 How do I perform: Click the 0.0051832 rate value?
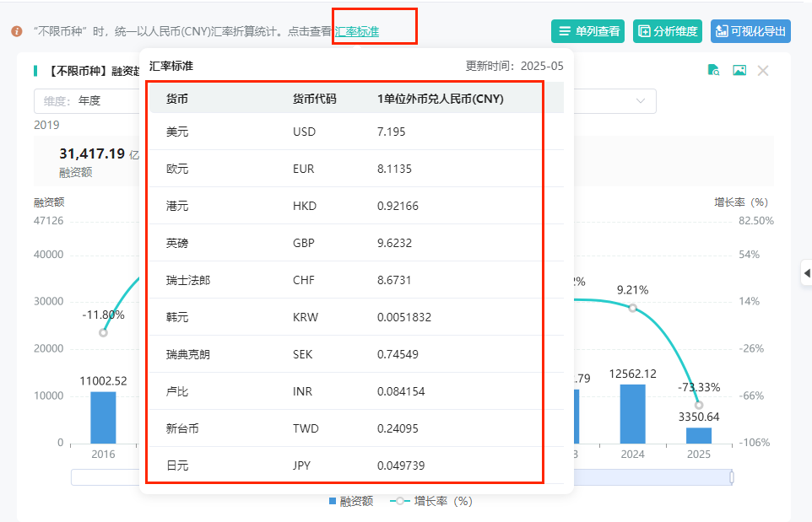coord(404,317)
